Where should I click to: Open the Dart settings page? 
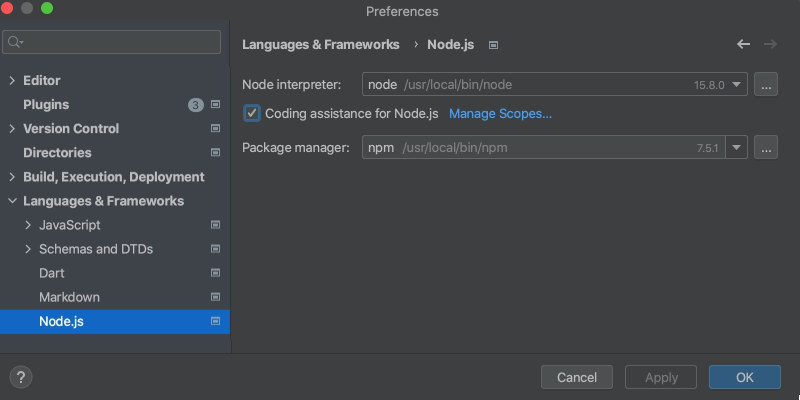click(52, 273)
